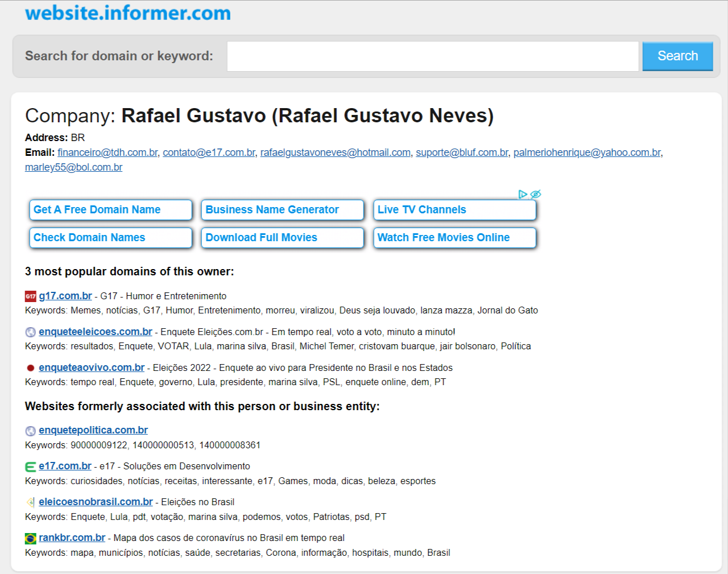
Task: Visit enqueteeleicoes.com.br domain link
Action: (96, 332)
